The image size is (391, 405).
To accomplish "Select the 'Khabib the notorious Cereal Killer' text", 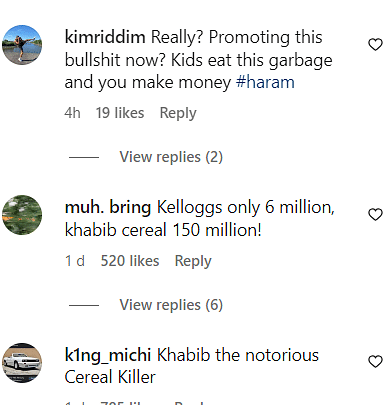I will click(192, 366).
